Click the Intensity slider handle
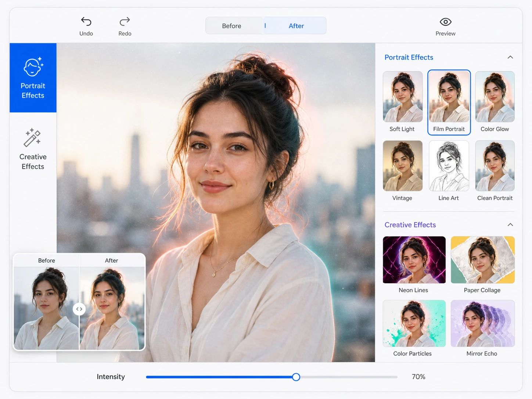Viewport: 532px width, 399px height. pyautogui.click(x=296, y=377)
